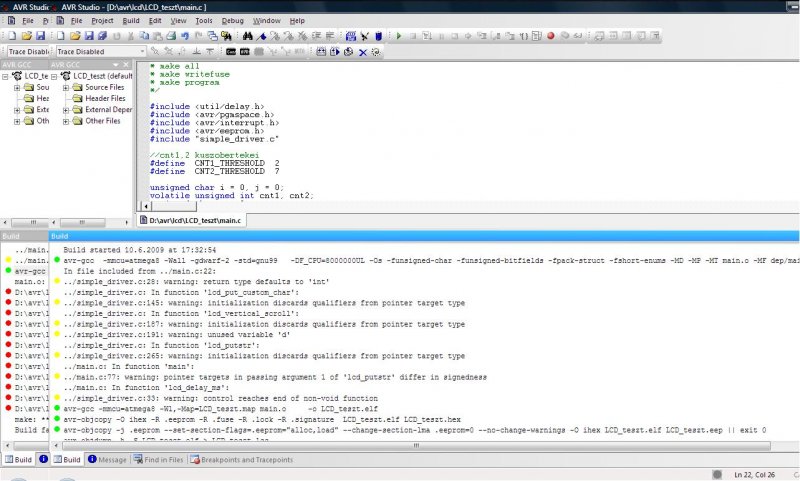
Task: Click the Con connect dialog icon
Action: tap(231, 52)
